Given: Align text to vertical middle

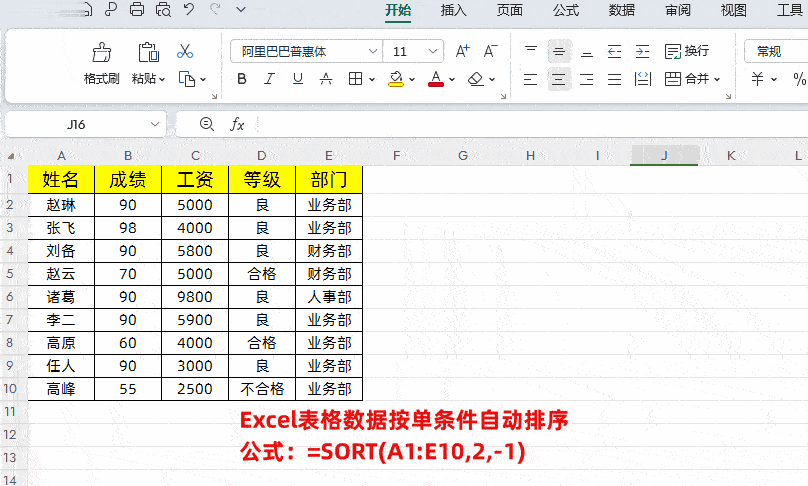Looking at the screenshot, I should tap(559, 51).
